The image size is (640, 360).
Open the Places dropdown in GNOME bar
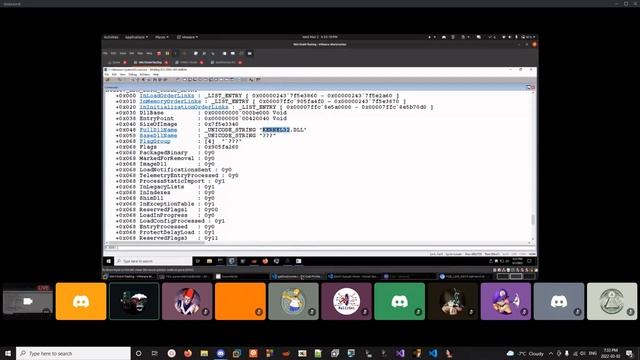tap(162, 37)
